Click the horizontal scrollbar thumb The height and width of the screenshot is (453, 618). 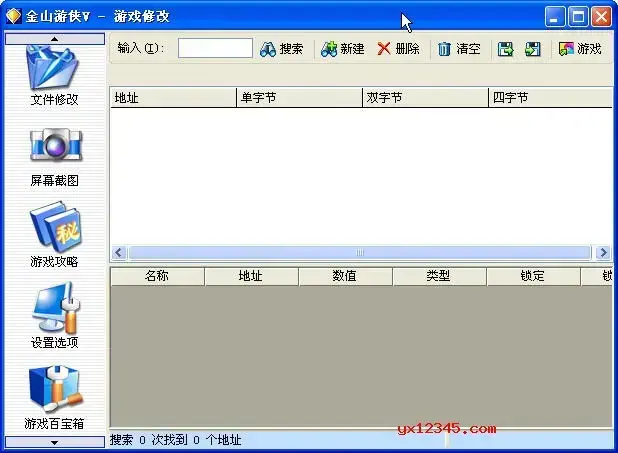click(x=360, y=252)
